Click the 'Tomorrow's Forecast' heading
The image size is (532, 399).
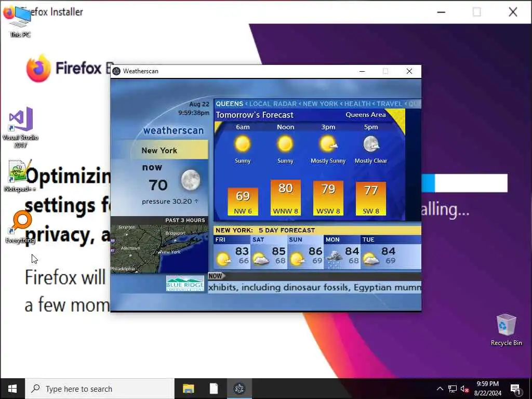[255, 115]
